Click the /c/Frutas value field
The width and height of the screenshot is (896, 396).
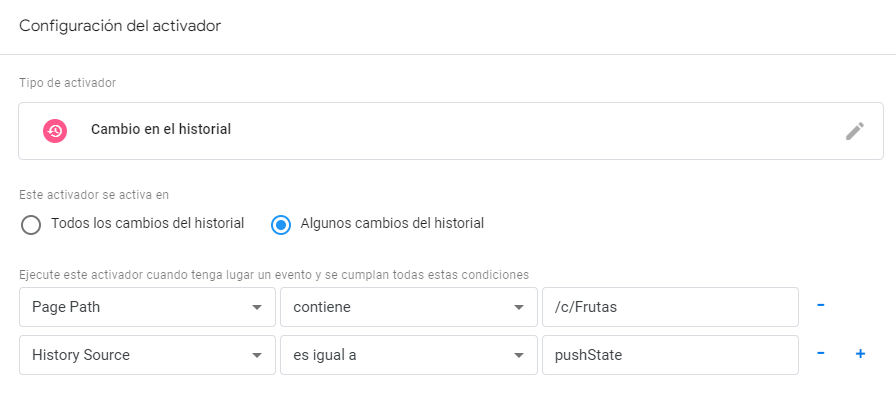[x=670, y=307]
